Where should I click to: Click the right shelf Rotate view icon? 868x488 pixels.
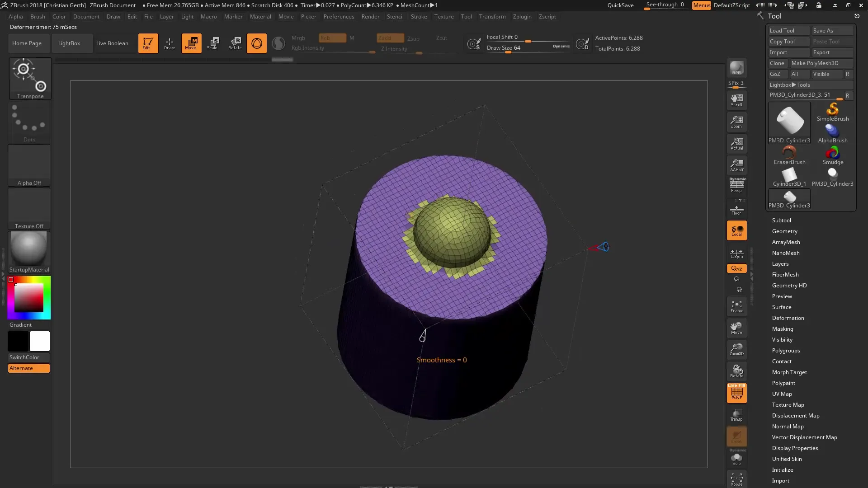click(736, 371)
